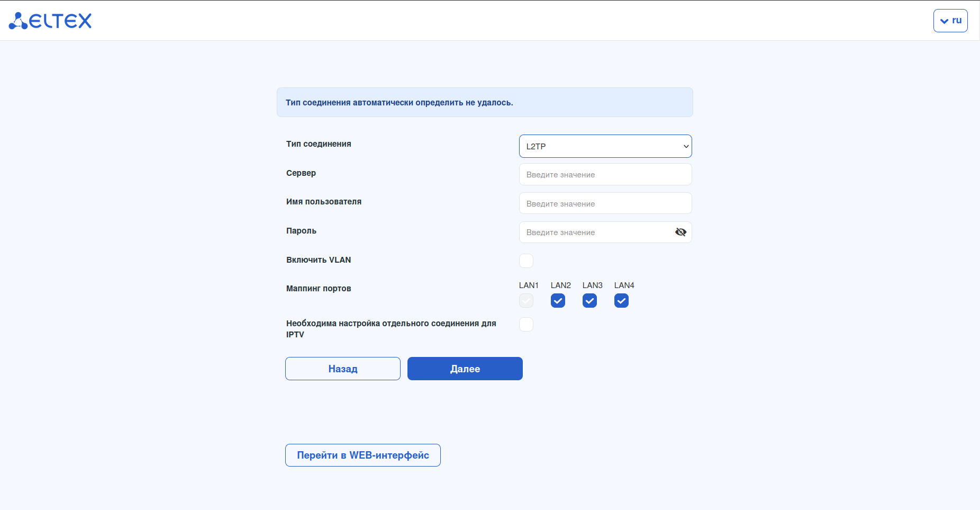Click the LAN4 port label
The width and height of the screenshot is (980, 510).
click(x=624, y=285)
